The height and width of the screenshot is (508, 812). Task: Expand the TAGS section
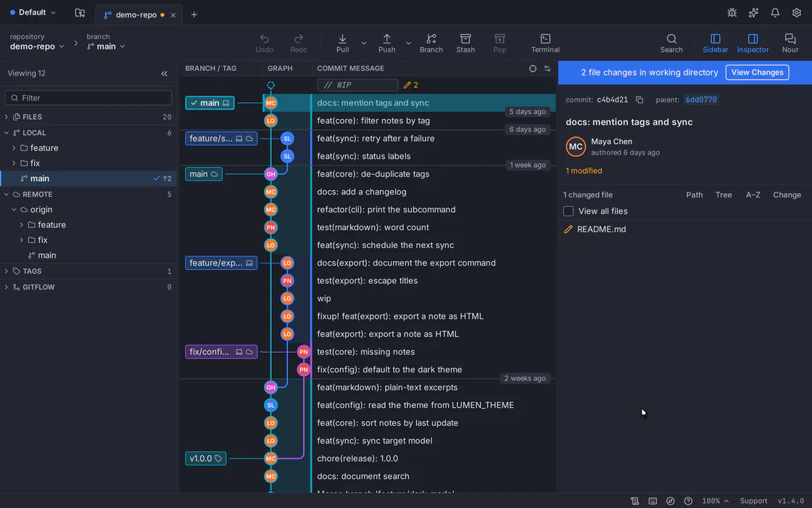tap(7, 271)
